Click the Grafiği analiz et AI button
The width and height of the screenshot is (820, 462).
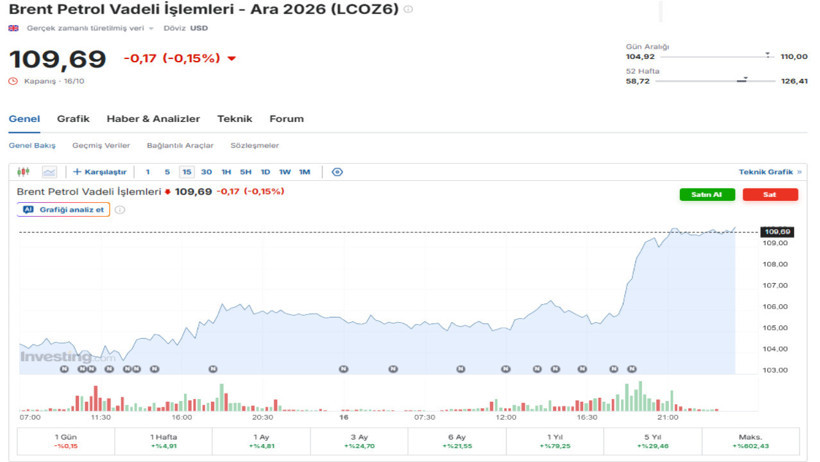[63, 210]
